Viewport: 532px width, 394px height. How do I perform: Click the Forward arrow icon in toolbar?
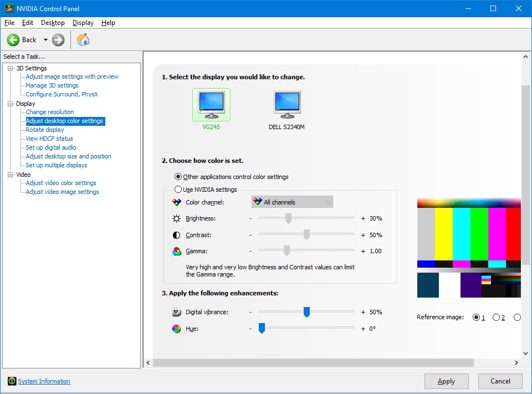point(58,40)
